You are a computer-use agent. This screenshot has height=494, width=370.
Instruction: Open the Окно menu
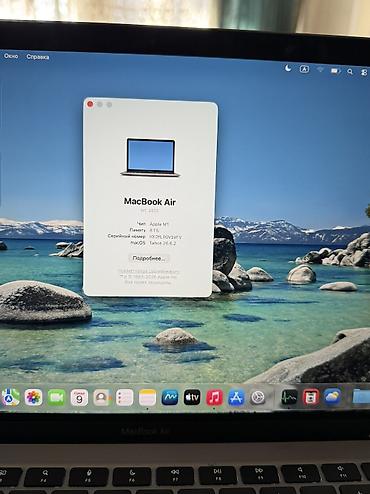click(11, 56)
